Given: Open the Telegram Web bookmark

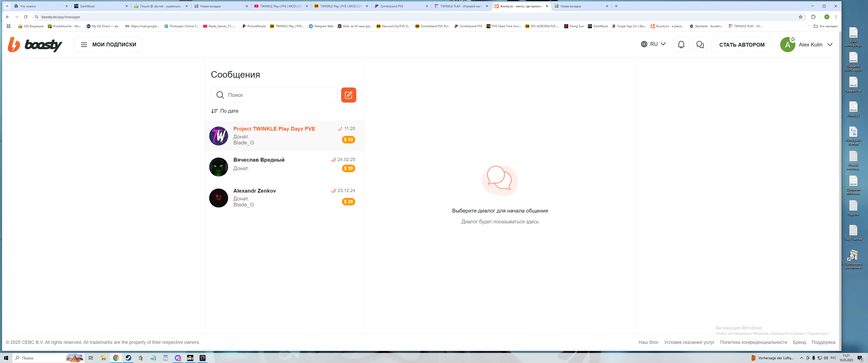Looking at the screenshot, I should pyautogui.click(x=321, y=26).
